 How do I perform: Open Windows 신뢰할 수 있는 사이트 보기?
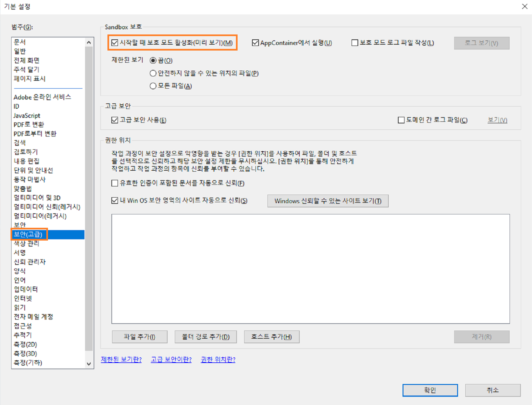[x=327, y=201]
